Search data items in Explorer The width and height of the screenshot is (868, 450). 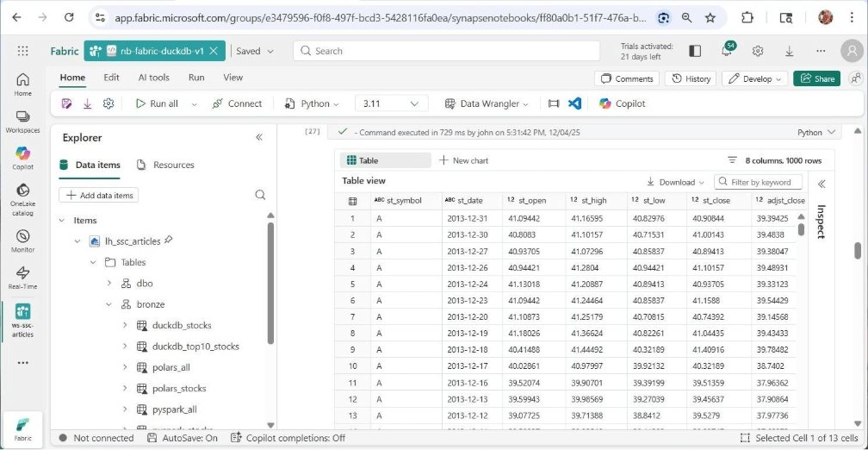[x=260, y=195]
